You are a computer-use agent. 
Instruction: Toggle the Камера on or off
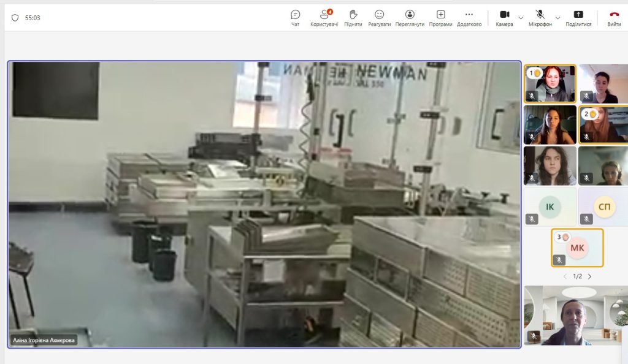point(504,18)
